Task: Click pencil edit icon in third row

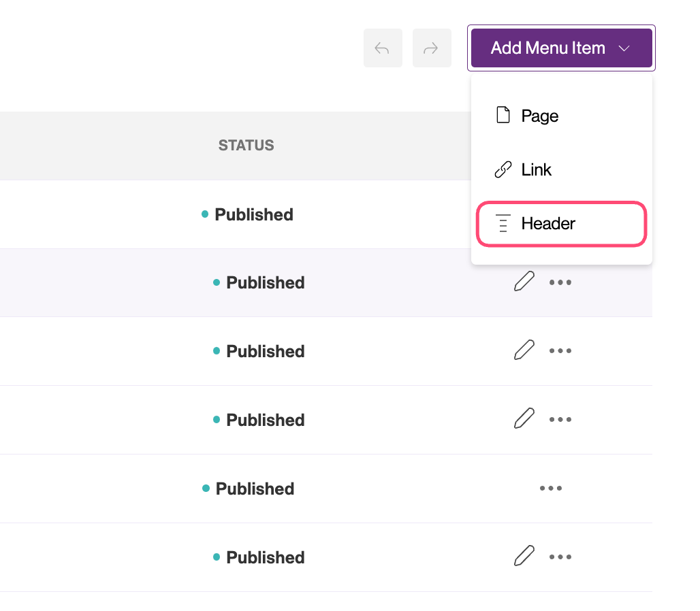Action: click(x=524, y=350)
